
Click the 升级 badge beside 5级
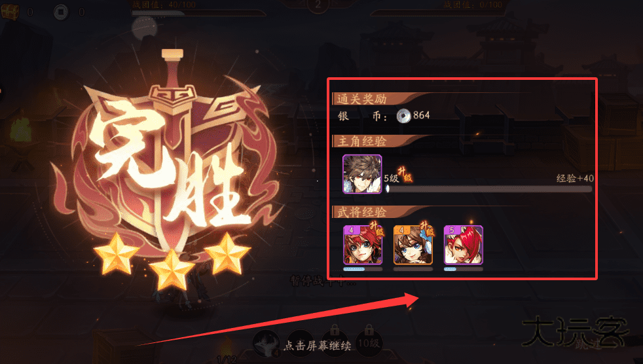(x=405, y=174)
